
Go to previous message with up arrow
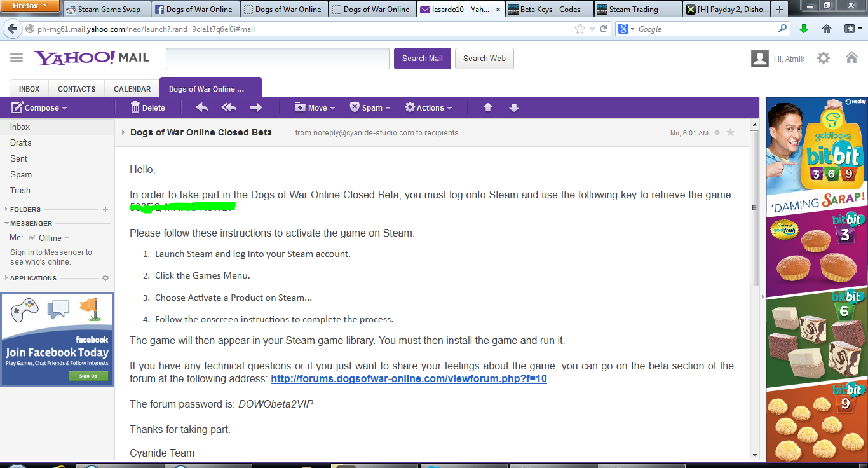488,107
